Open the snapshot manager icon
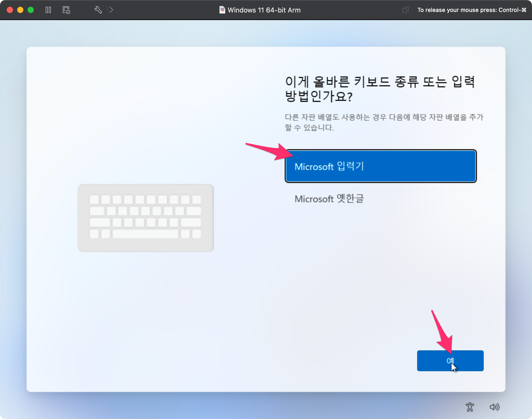532x419 pixels. point(66,10)
